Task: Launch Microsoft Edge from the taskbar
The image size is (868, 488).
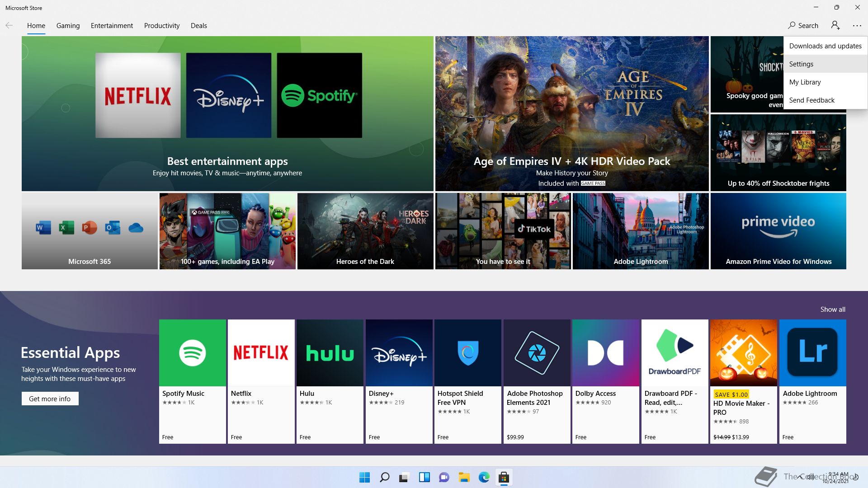Action: tap(484, 477)
